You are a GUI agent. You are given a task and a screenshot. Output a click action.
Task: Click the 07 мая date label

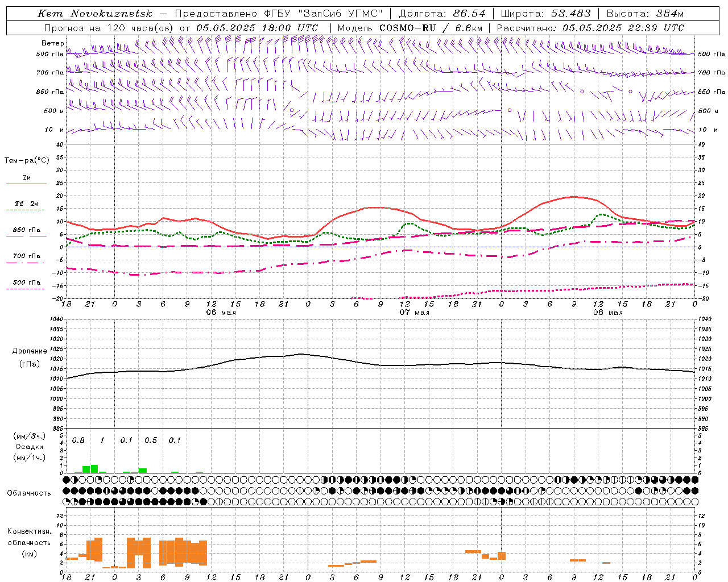[x=415, y=313]
